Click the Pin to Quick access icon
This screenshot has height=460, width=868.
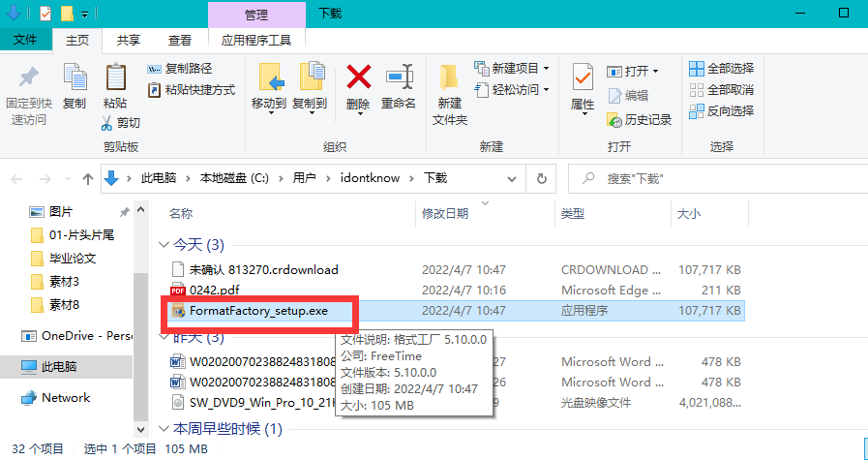[x=29, y=78]
